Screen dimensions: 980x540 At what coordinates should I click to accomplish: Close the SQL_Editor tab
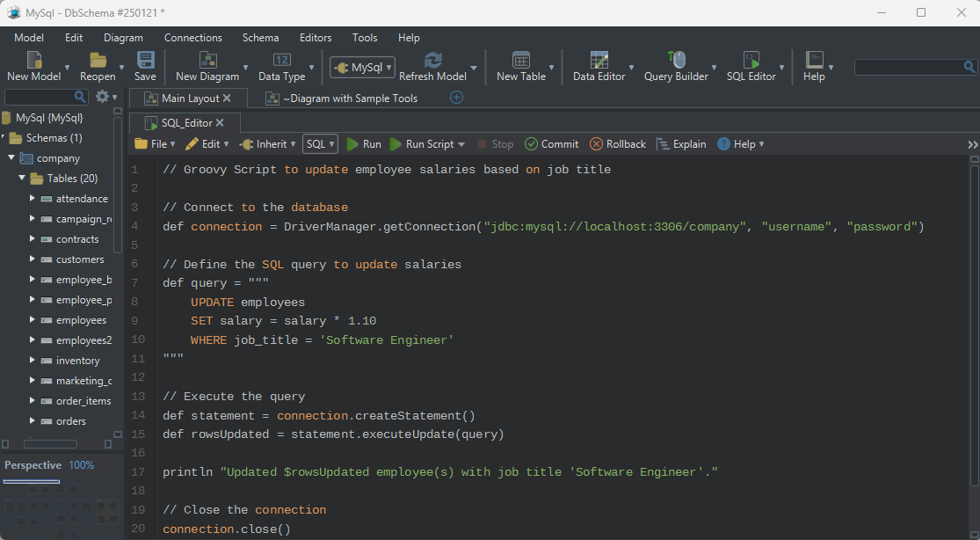220,122
